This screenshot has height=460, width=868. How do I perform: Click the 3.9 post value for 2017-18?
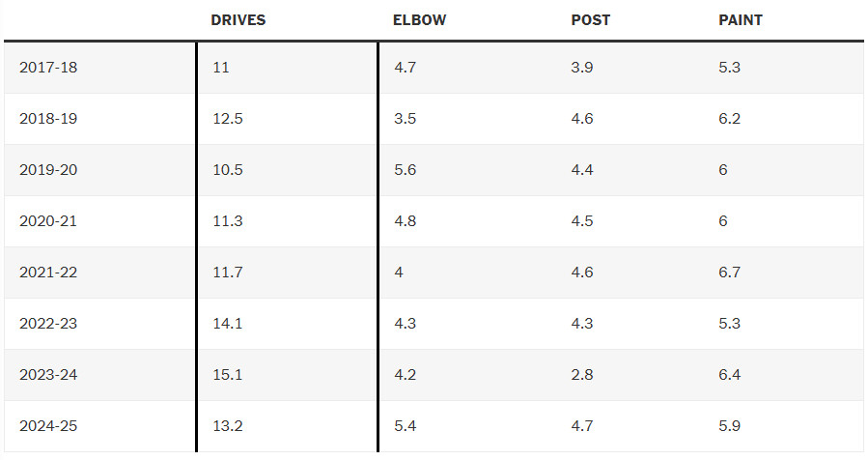click(581, 68)
